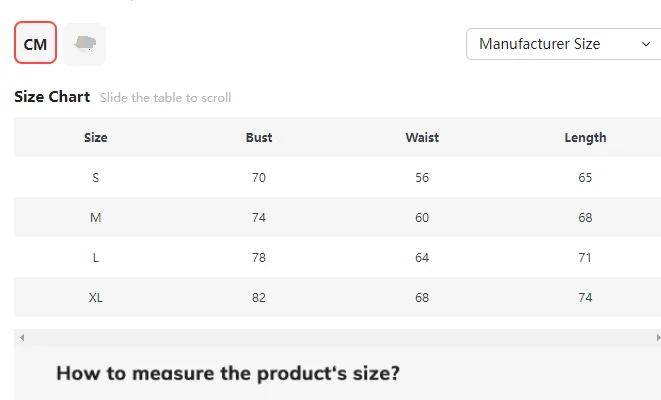Select the CM unit toggle
Viewport: 661px width, 400px height.
tap(35, 44)
